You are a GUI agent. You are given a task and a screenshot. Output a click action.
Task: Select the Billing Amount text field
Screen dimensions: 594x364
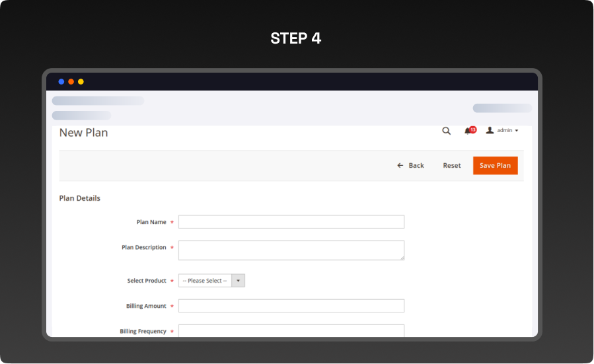click(291, 306)
